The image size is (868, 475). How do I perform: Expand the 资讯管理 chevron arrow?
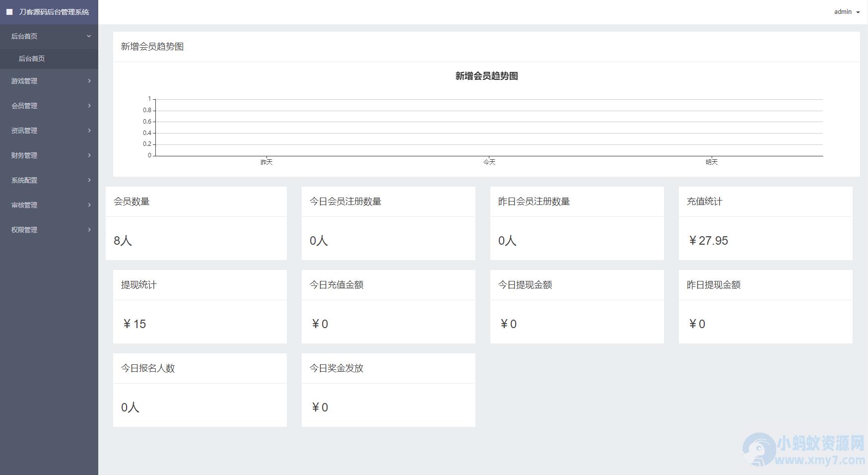(x=89, y=130)
